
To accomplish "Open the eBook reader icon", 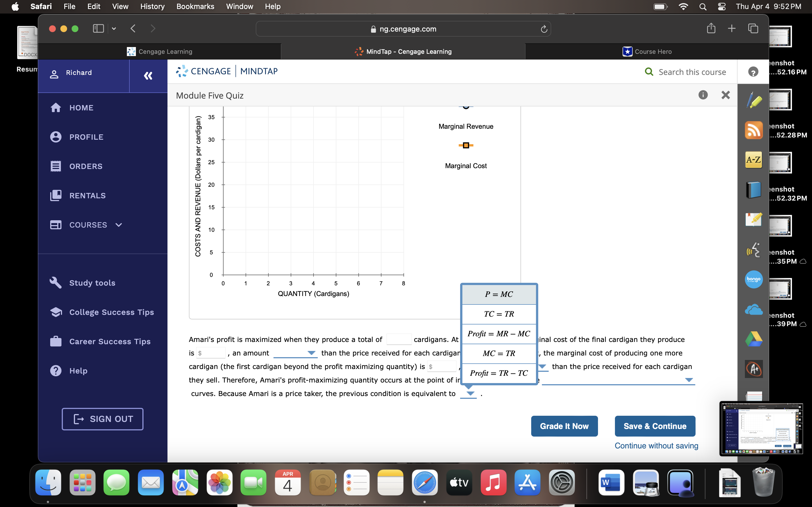I will click(754, 190).
